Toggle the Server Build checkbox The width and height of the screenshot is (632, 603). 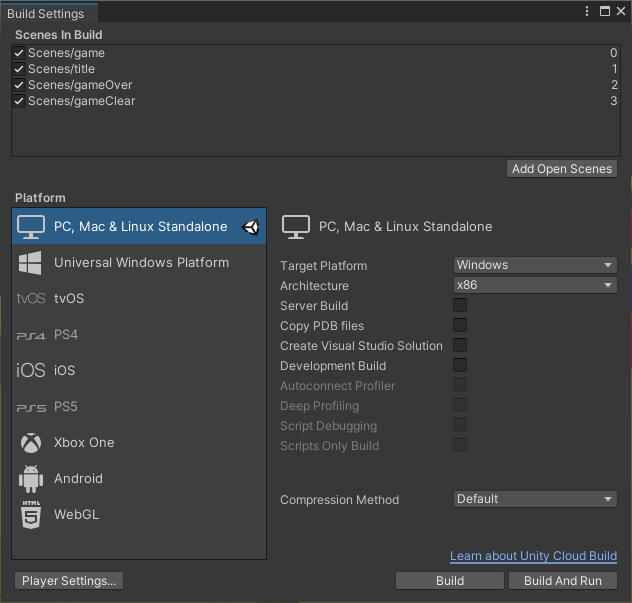(460, 306)
